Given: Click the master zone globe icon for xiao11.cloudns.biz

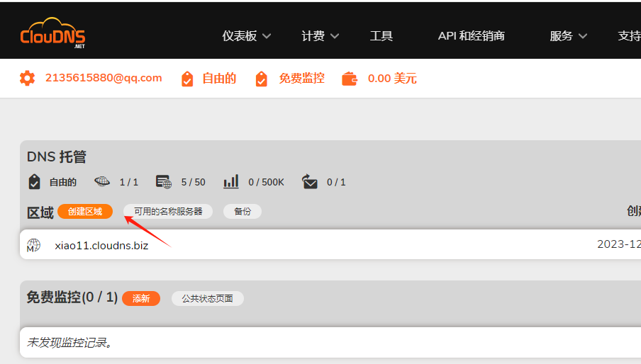Looking at the screenshot, I should (x=33, y=245).
